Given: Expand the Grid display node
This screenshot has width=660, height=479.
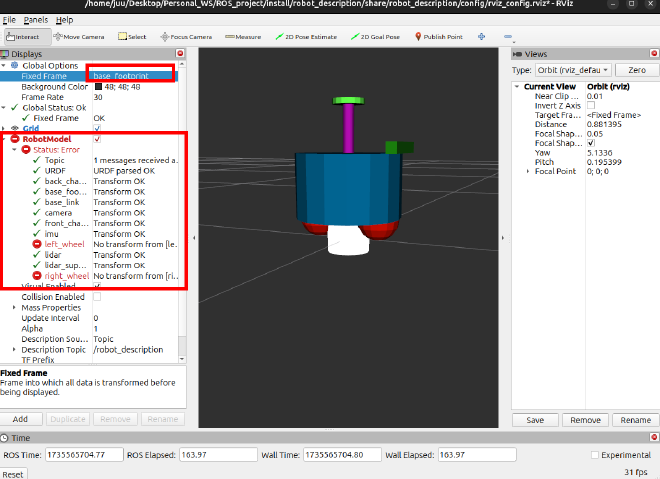Looking at the screenshot, I should pos(4,128).
